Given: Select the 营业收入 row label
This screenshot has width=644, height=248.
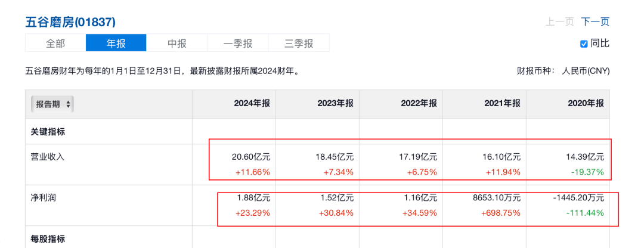Looking at the screenshot, I should (48, 156).
